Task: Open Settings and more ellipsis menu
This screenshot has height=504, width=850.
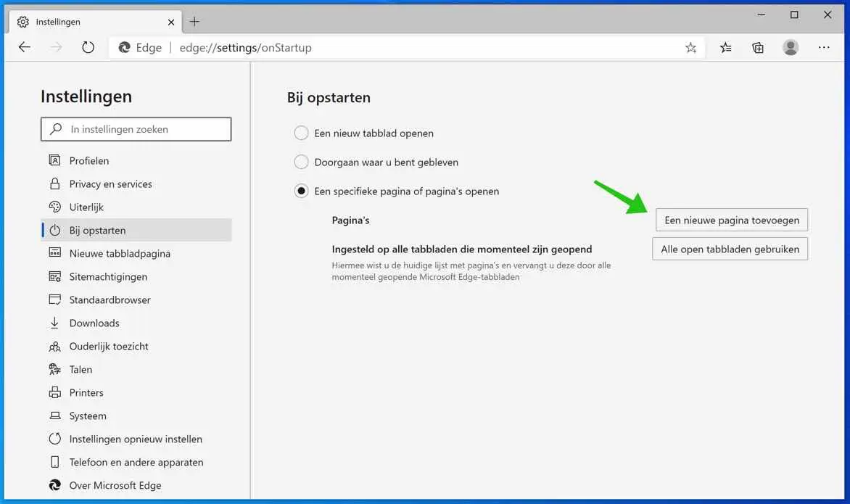Action: point(824,48)
